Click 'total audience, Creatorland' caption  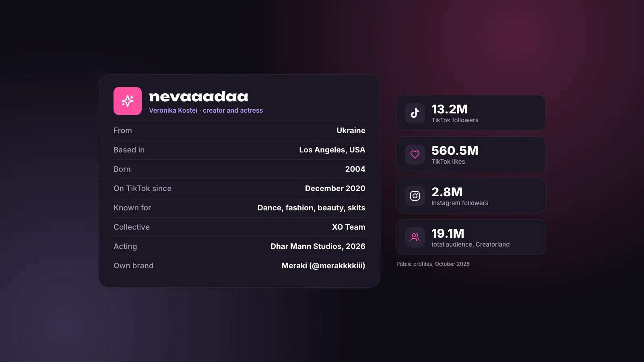tap(471, 245)
